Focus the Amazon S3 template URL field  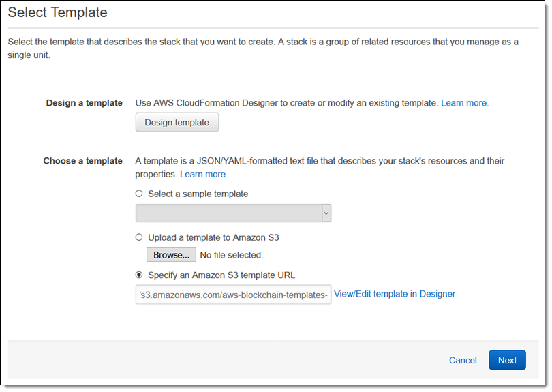233,295
